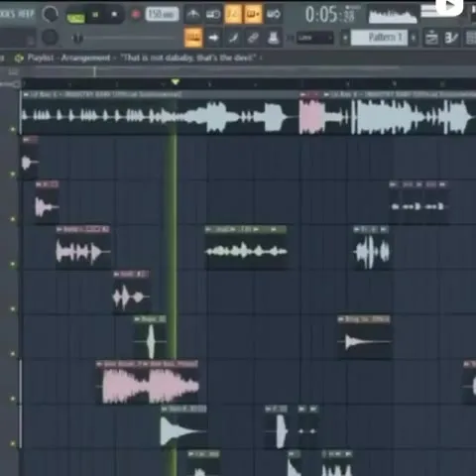Click the stamp tool icon

273,38
